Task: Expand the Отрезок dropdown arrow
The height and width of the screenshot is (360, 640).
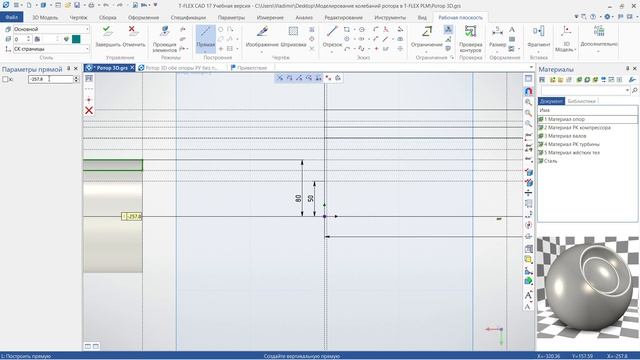Action: 332,51
